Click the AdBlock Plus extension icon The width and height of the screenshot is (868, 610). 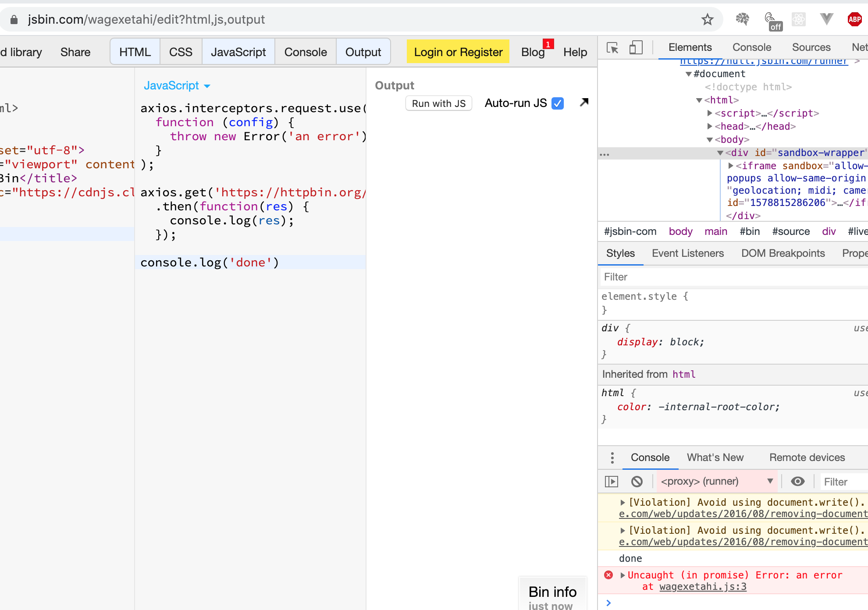pyautogui.click(x=854, y=19)
